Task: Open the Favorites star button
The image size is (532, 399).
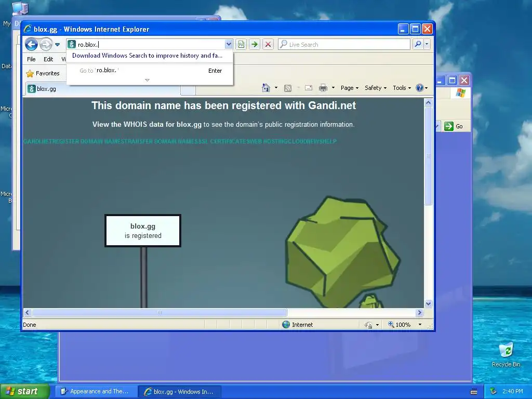Action: click(x=43, y=73)
